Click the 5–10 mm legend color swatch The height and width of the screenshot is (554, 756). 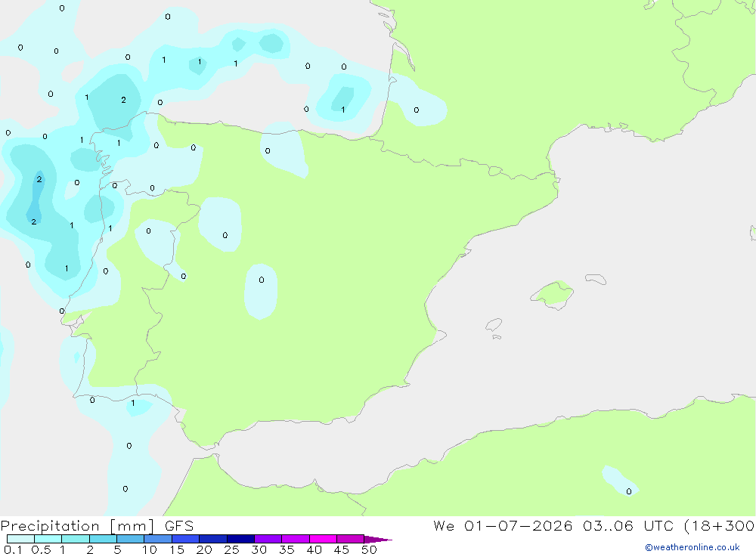click(131, 539)
